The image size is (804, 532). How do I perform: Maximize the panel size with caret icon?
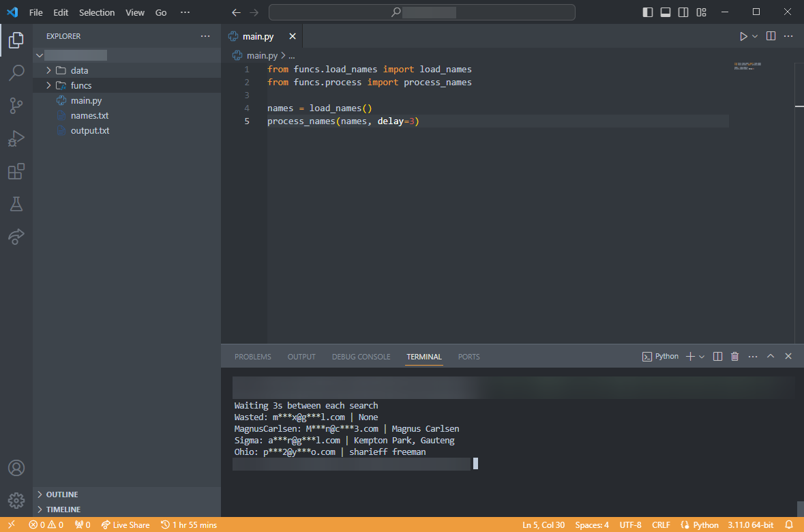click(x=771, y=356)
